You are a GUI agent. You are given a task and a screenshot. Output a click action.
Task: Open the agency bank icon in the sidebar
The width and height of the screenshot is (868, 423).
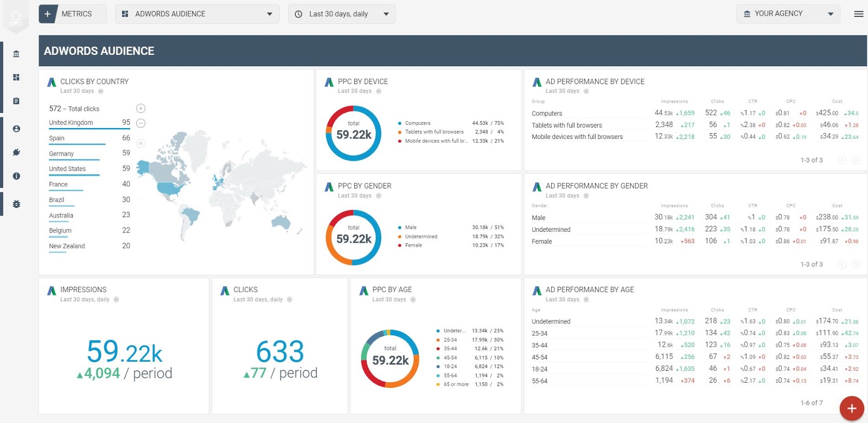[x=16, y=54]
